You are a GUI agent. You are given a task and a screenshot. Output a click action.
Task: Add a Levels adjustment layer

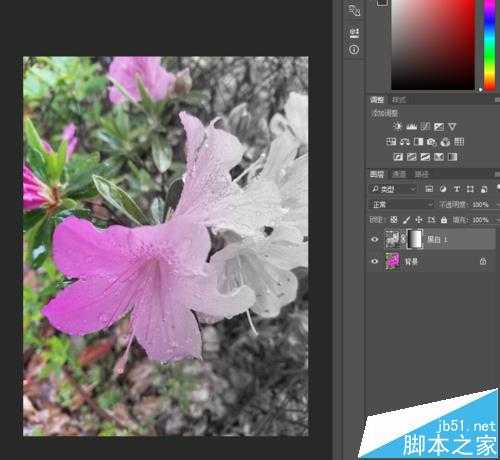[411, 126]
